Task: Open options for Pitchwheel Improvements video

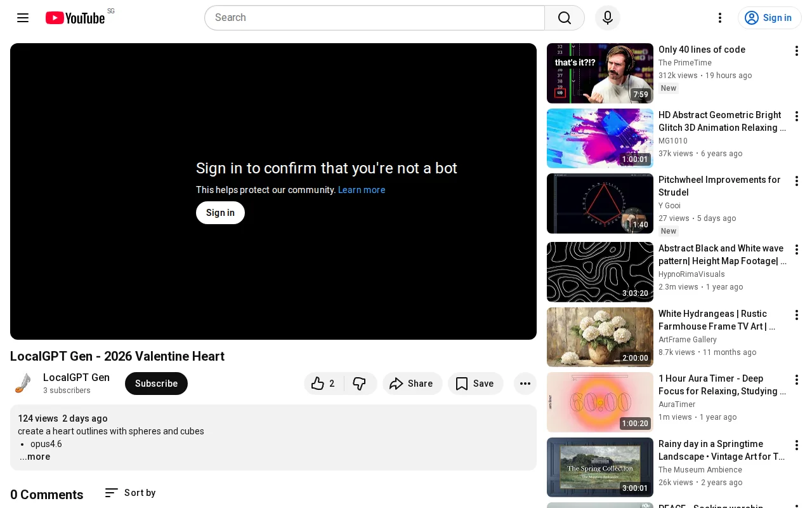Action: [797, 181]
